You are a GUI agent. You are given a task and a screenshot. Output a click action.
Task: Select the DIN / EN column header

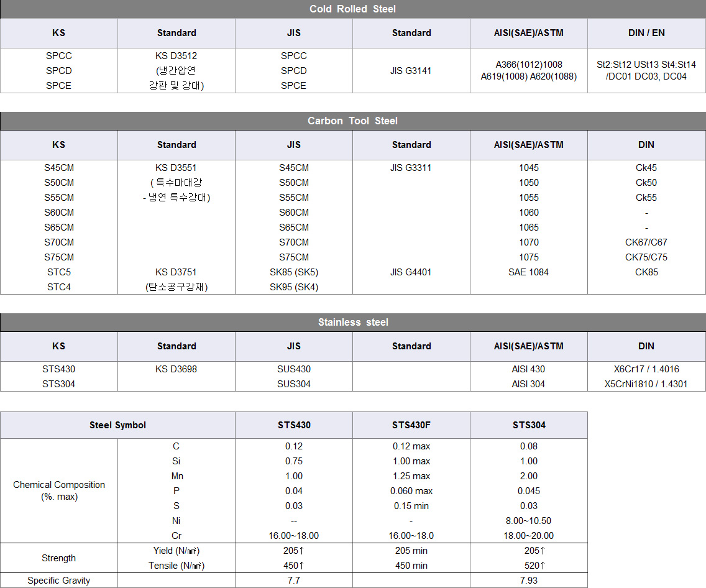coord(646,33)
